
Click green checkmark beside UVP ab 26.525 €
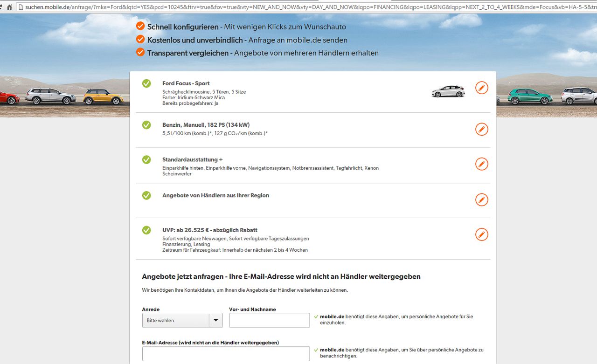[146, 230]
